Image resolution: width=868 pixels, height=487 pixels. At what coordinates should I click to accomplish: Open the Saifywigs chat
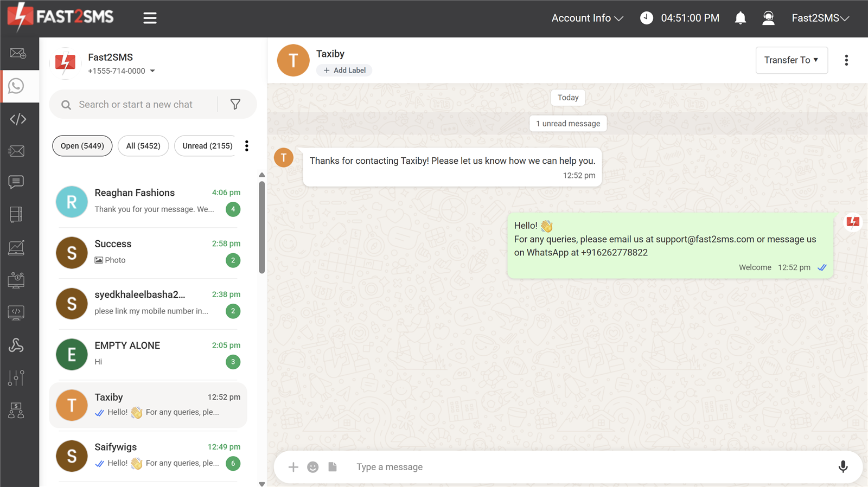click(148, 456)
